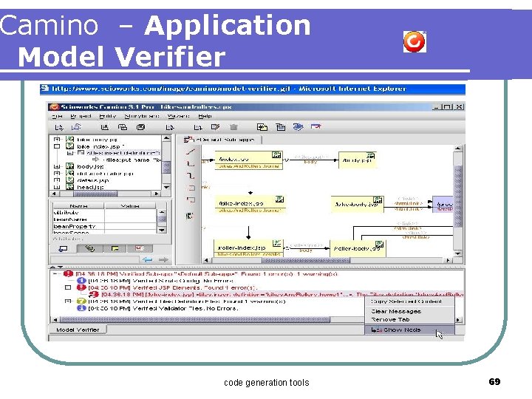Click the toolbar icon right of trash can
The image size is (532, 399).
262,127
